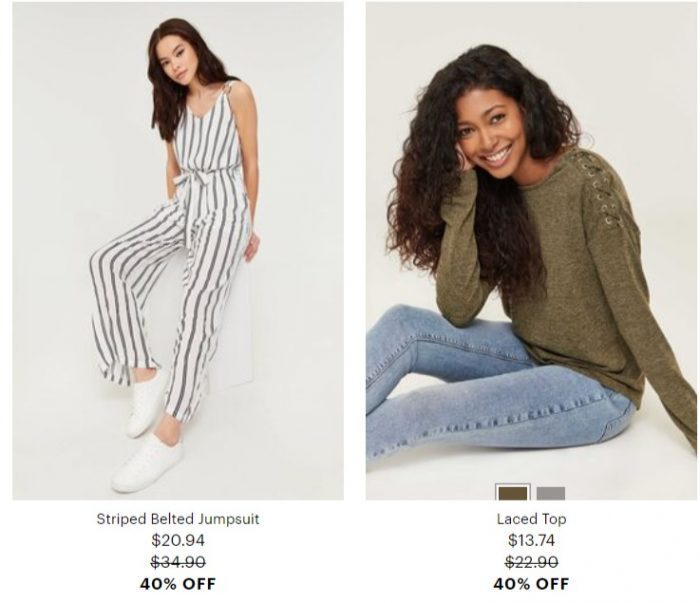The height and width of the screenshot is (603, 700).
Task: Open the Striped Belted Jumpsuit product link
Action: pyautogui.click(x=178, y=519)
